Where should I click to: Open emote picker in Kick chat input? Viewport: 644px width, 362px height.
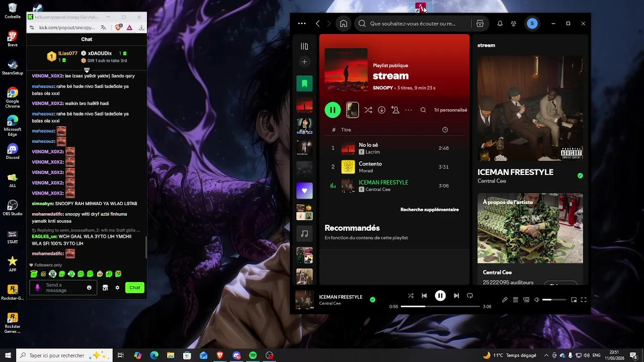pyautogui.click(x=90, y=288)
